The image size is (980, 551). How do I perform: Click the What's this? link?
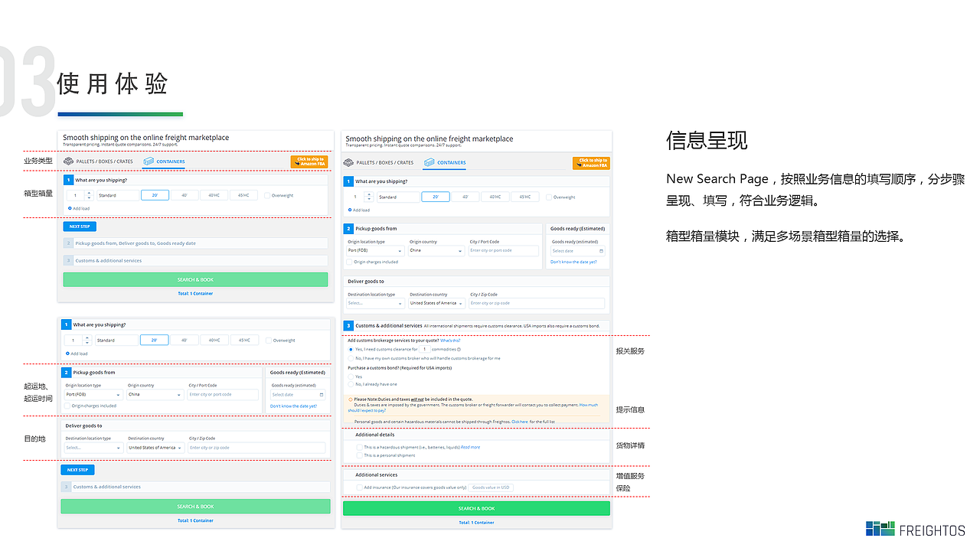pos(450,341)
